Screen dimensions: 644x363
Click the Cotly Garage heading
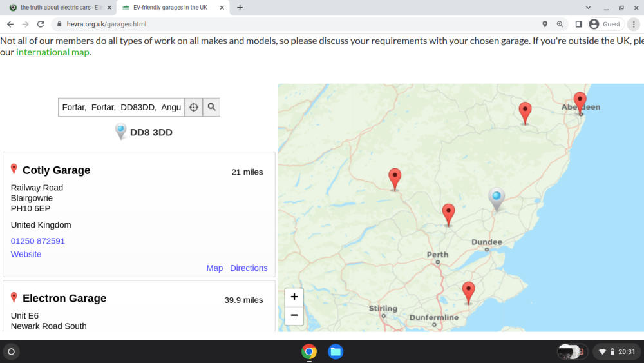coord(56,170)
